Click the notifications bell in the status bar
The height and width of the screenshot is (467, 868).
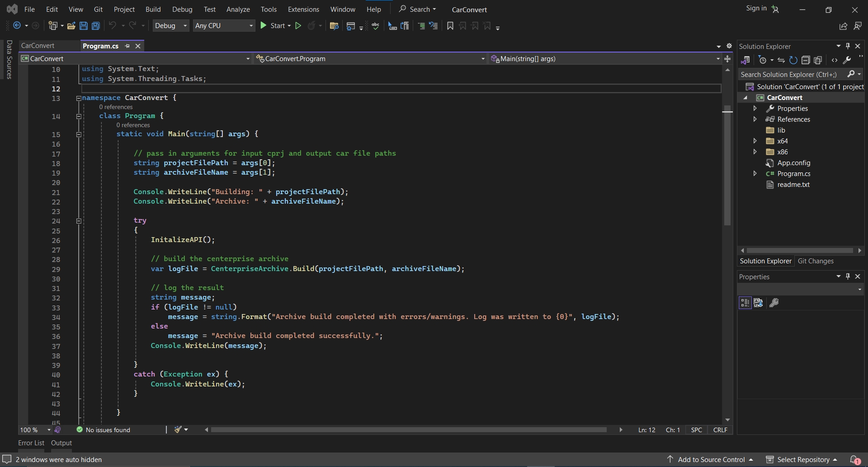[854, 460]
